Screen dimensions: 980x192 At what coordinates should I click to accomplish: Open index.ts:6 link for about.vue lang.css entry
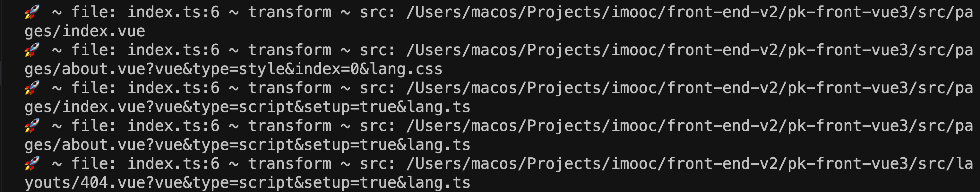point(173,50)
